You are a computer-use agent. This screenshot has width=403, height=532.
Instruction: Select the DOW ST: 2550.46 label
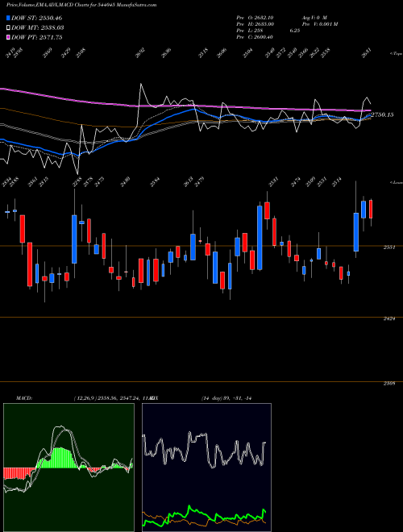point(36,18)
